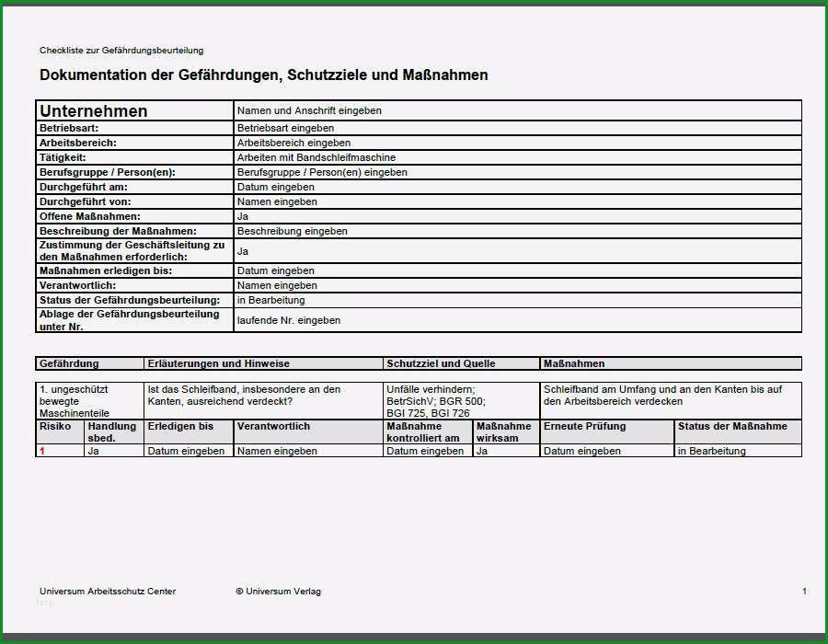This screenshot has height=644, width=828.
Task: Click 'Unfälle verhindern; BetrSichV' cell
Action: (x=461, y=401)
